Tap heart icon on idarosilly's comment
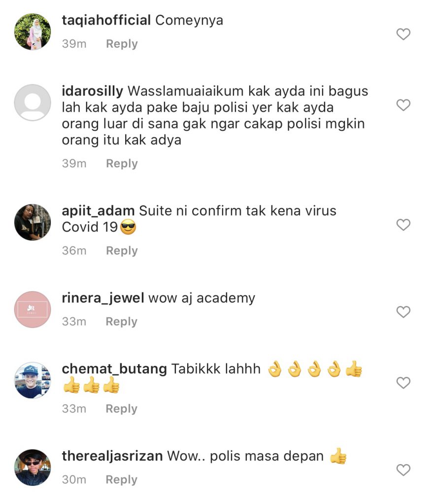 click(403, 105)
